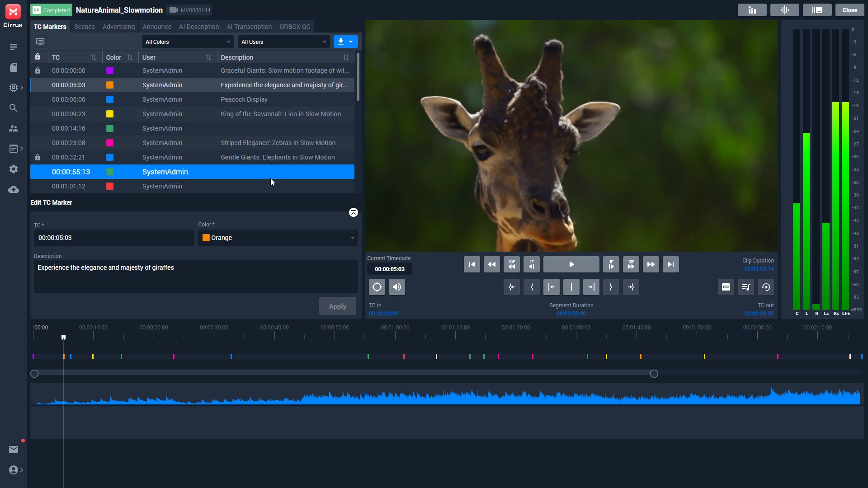
Task: Toggle audio mute speaker button
Action: 396,287
